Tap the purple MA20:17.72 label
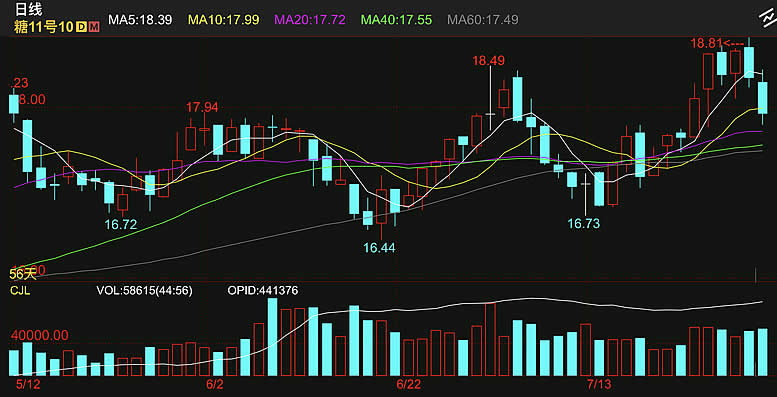This screenshot has height=397, width=777. [x=310, y=20]
